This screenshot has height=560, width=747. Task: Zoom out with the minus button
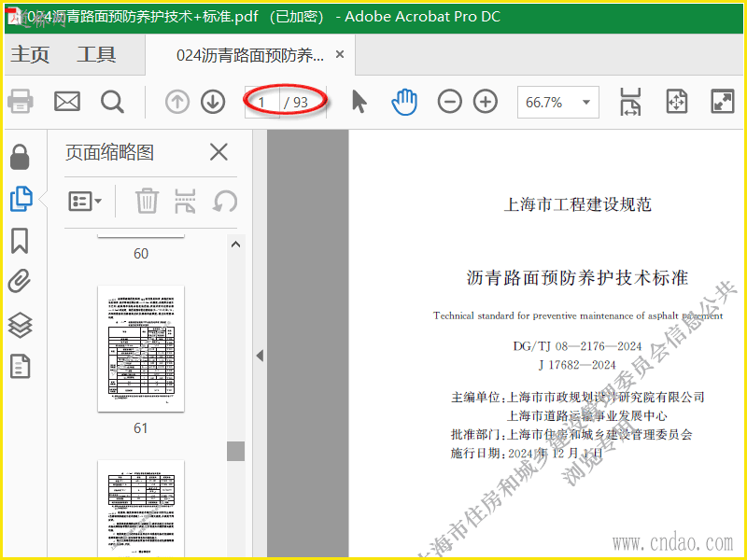point(450,102)
